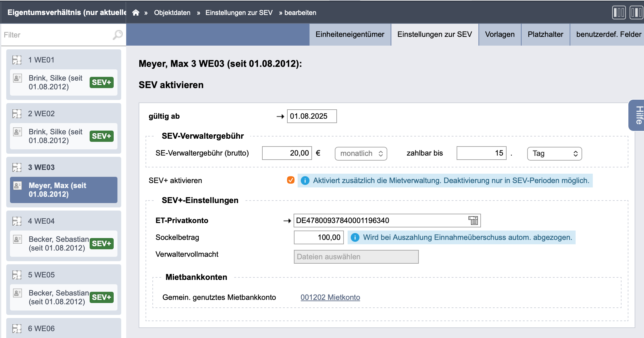The height and width of the screenshot is (338, 644).
Task: Click the 4 WE04 unit header
Action: click(64, 221)
